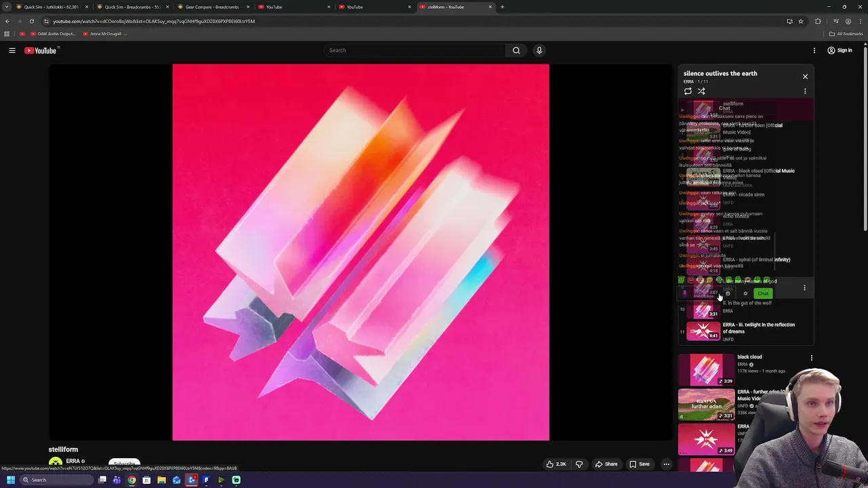This screenshot has height=488, width=868.
Task: Go to the YouTube home logo
Action: pos(41,50)
